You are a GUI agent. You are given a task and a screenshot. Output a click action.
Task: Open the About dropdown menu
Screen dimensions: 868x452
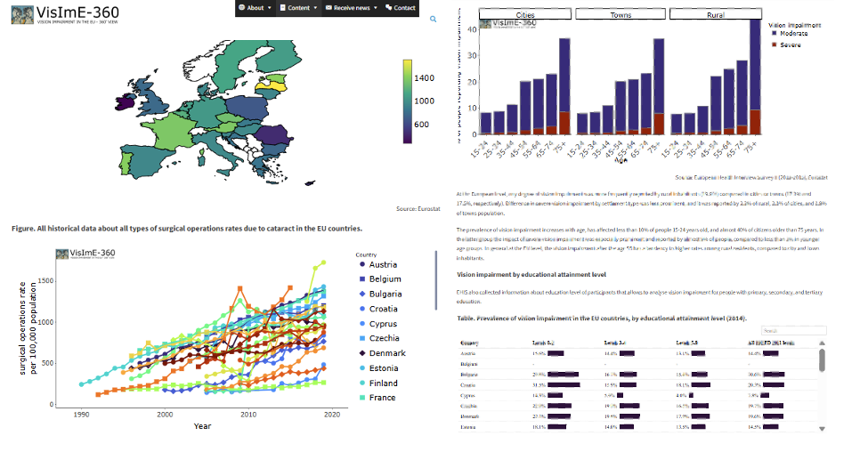pyautogui.click(x=256, y=8)
